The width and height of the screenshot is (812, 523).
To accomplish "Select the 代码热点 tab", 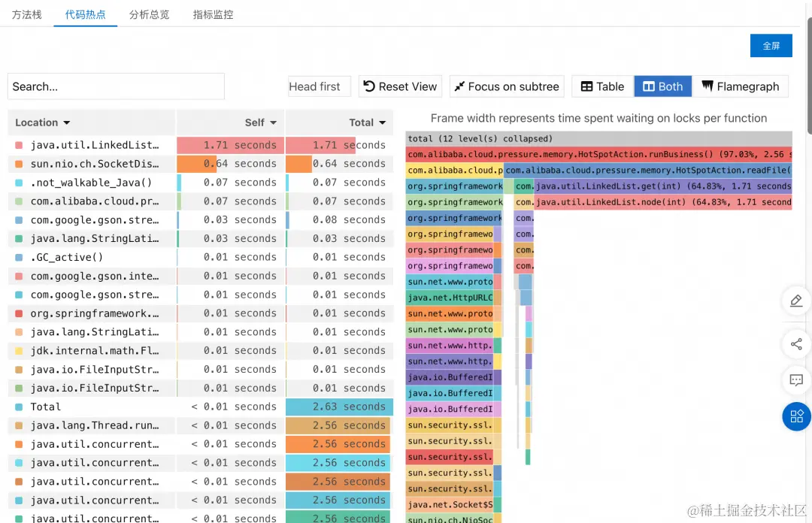I will point(85,14).
